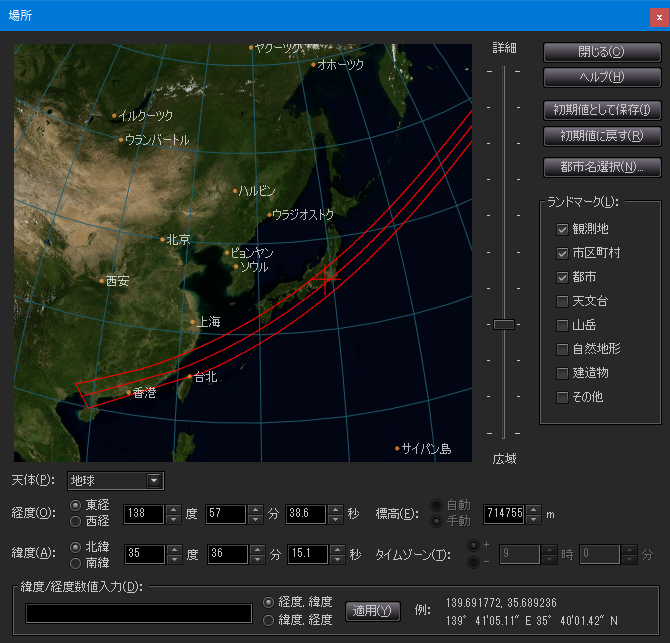The width and height of the screenshot is (670, 643).
Task: Enable the 天文台 landmark checkbox
Action: (x=563, y=301)
